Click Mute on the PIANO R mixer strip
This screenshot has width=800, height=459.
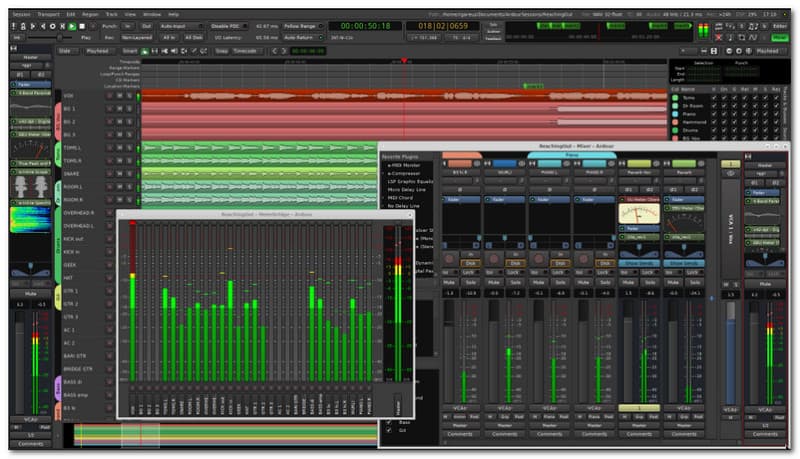(x=584, y=282)
